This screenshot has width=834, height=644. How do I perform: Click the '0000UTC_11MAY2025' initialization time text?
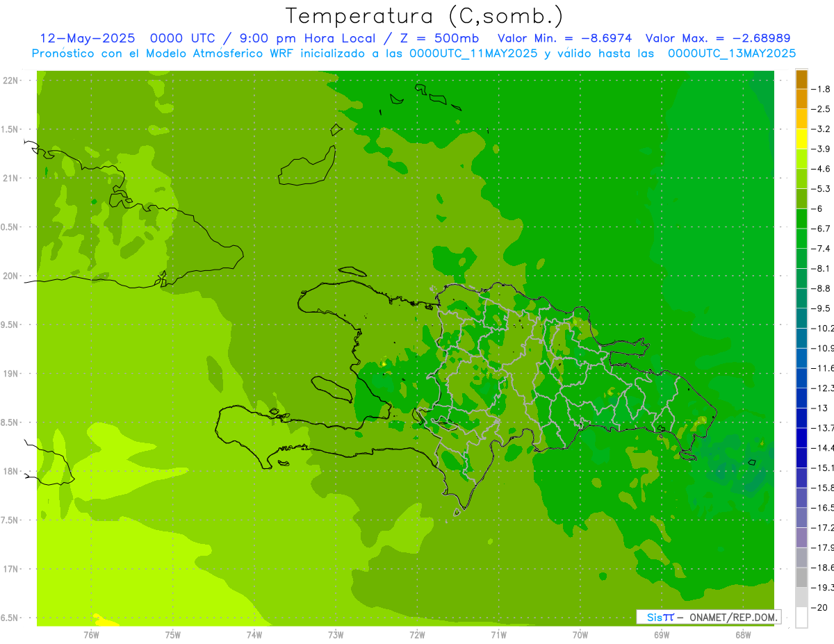pos(473,53)
